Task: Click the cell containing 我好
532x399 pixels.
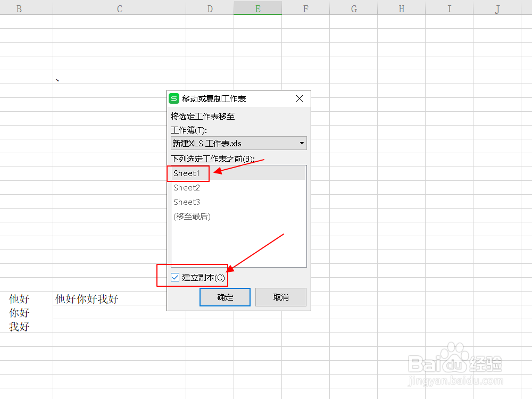Action: click(x=27, y=326)
